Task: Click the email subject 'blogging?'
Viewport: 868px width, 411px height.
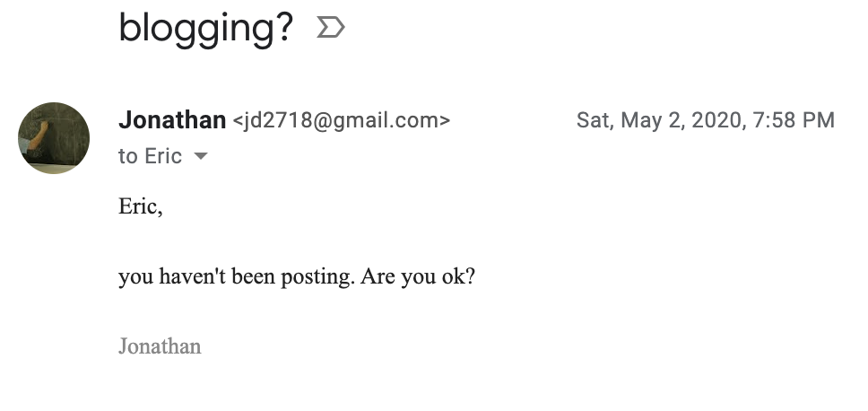Action: coord(205,29)
